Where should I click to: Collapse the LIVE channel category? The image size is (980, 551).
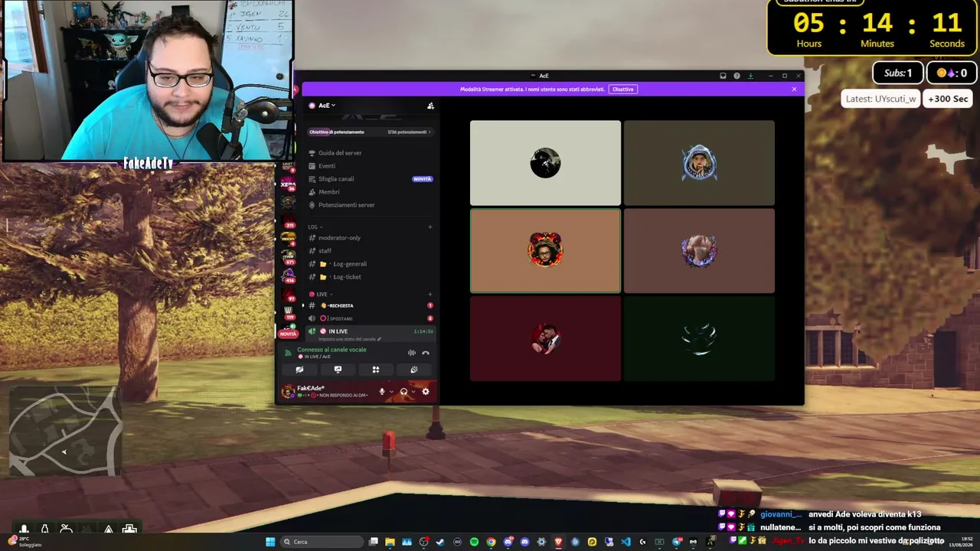click(x=321, y=294)
